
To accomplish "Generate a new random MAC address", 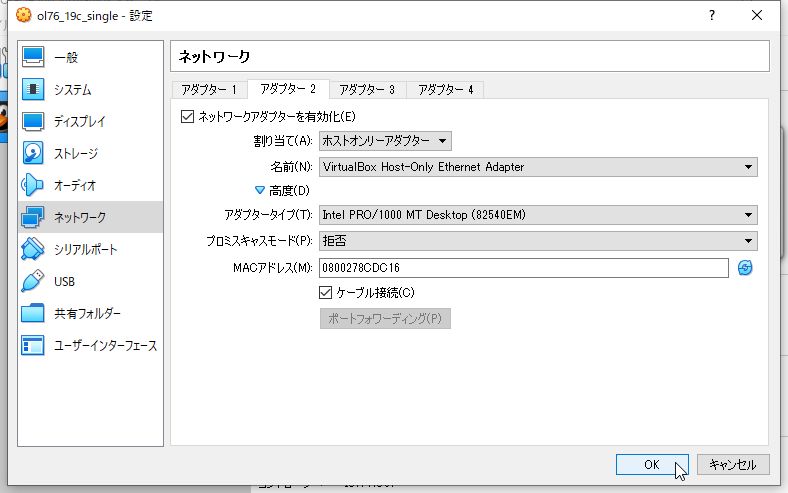I will click(x=745, y=268).
